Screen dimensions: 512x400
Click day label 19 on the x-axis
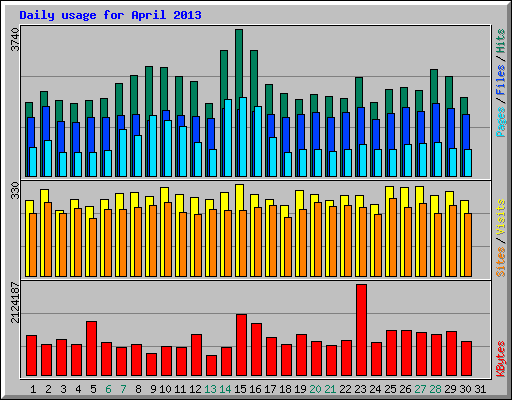coord(300,389)
